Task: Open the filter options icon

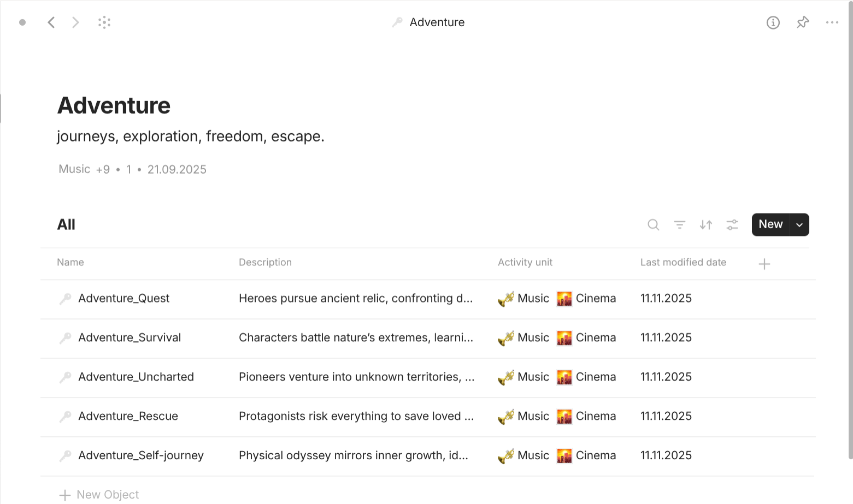Action: click(679, 224)
